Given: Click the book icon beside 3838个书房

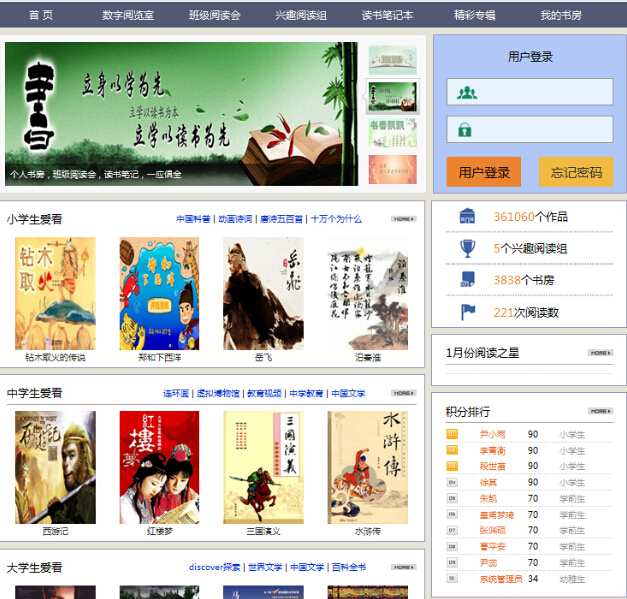Looking at the screenshot, I should coord(467,280).
